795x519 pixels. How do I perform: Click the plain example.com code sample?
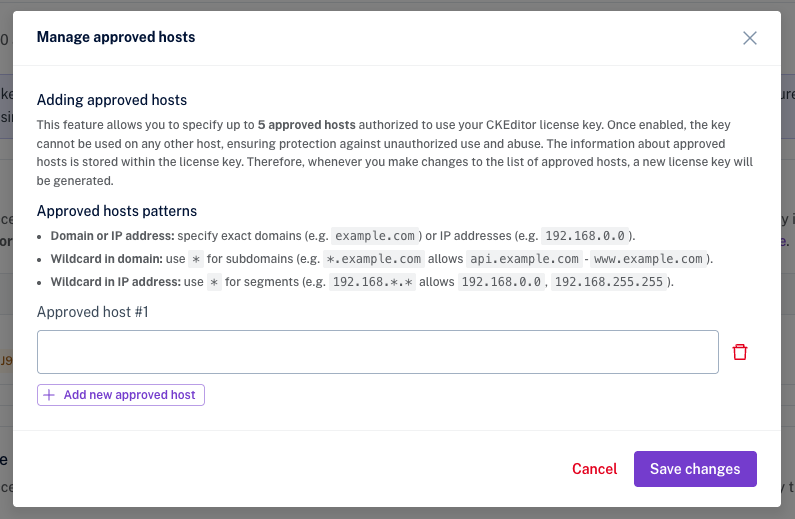375,236
